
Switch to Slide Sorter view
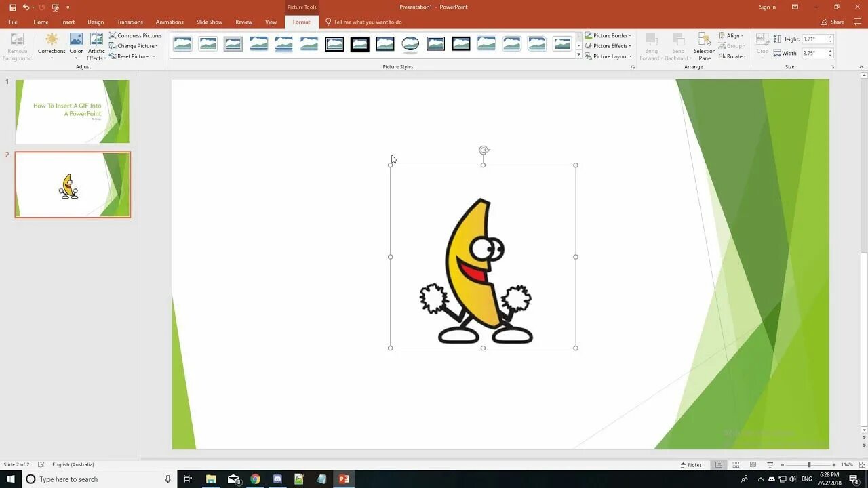[x=736, y=465]
